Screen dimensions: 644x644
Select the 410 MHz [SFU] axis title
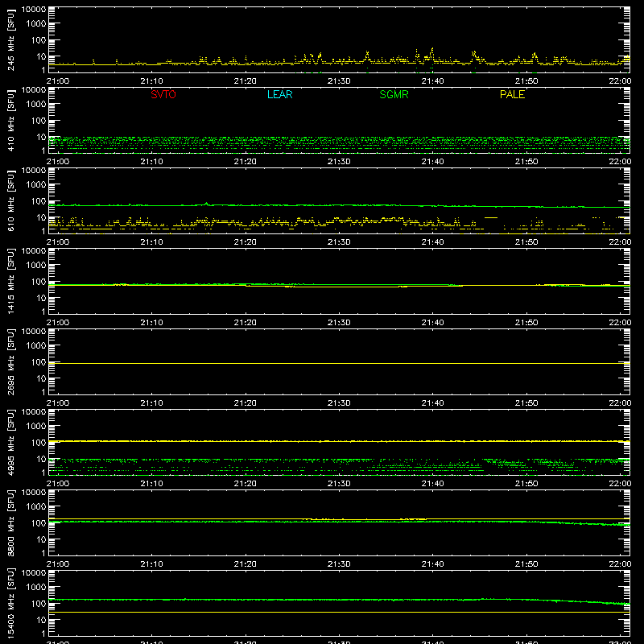tap(11, 121)
